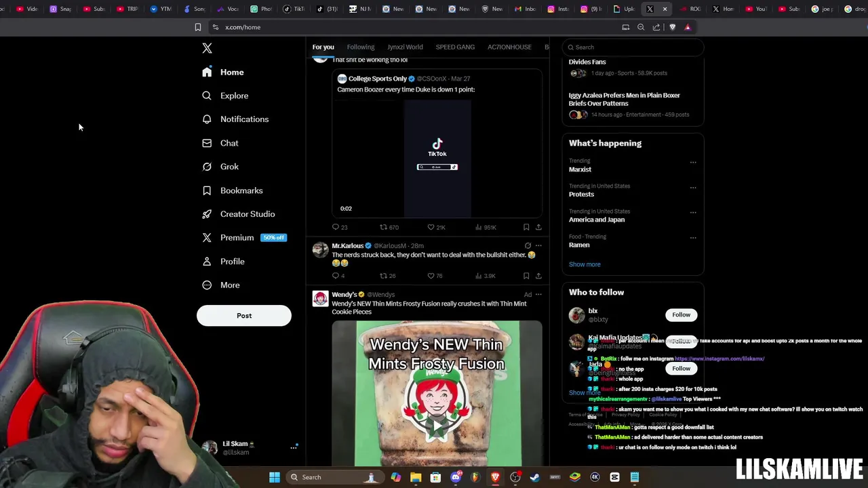
Task: Open Lil Skam account switcher dots
Action: [294, 447]
